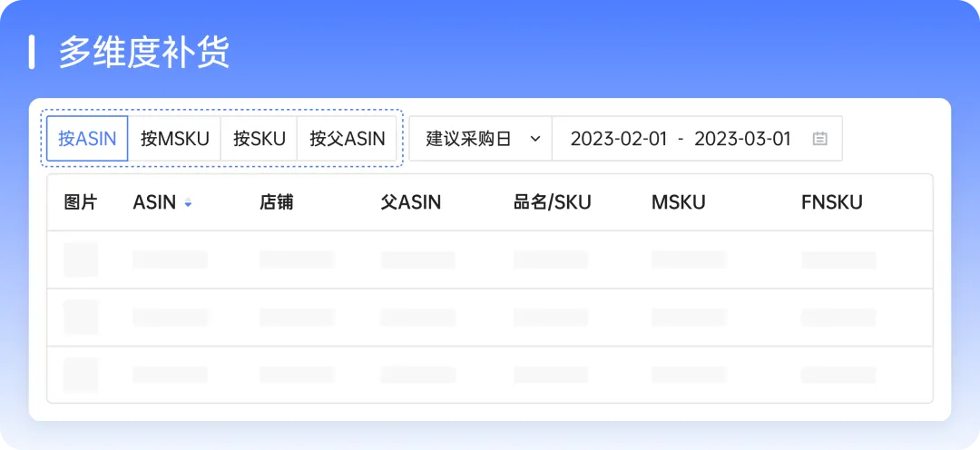Open the 建议采购日 dropdown
The image size is (980, 450).
[x=481, y=138]
